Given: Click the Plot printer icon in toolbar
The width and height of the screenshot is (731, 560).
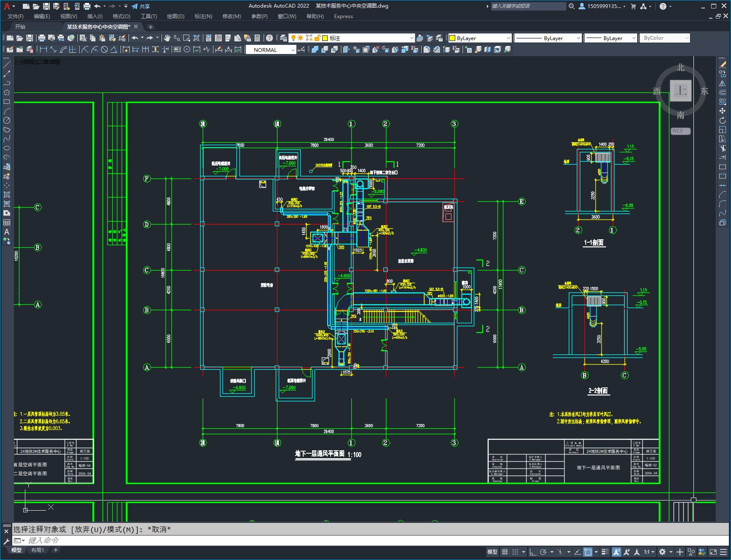Looking at the screenshot, I should tap(42, 38).
